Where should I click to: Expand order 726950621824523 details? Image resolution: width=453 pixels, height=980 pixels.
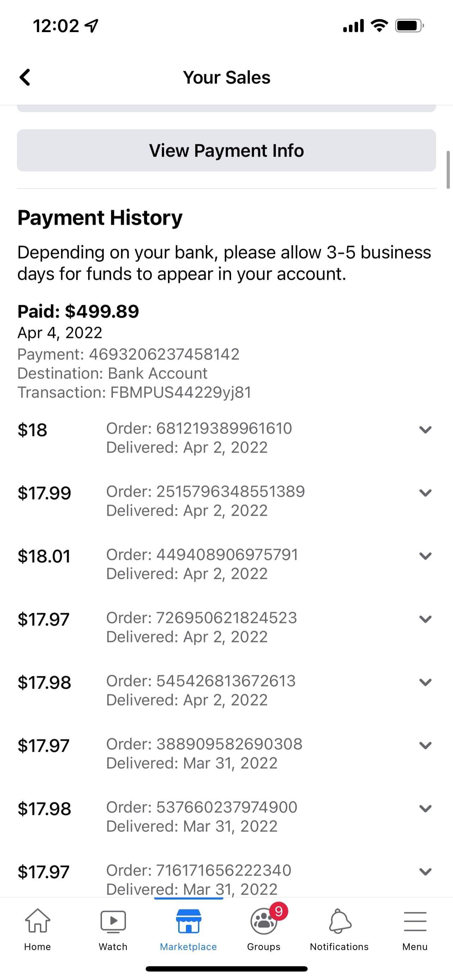[x=425, y=619]
